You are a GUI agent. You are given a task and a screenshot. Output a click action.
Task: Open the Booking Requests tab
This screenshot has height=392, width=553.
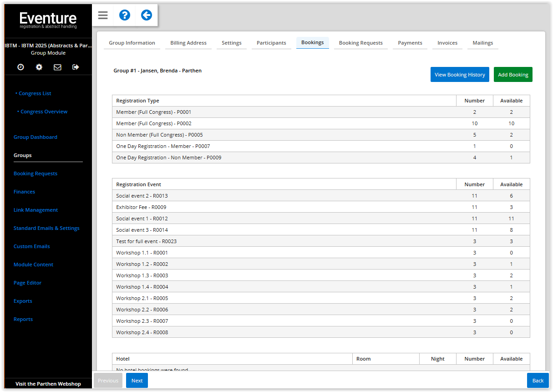point(360,43)
